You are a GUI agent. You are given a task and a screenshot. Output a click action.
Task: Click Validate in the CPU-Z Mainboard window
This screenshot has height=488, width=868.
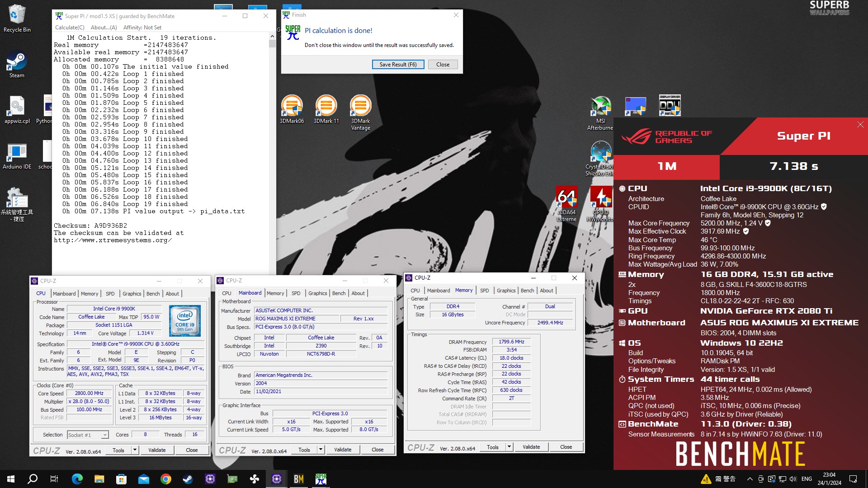(x=343, y=450)
